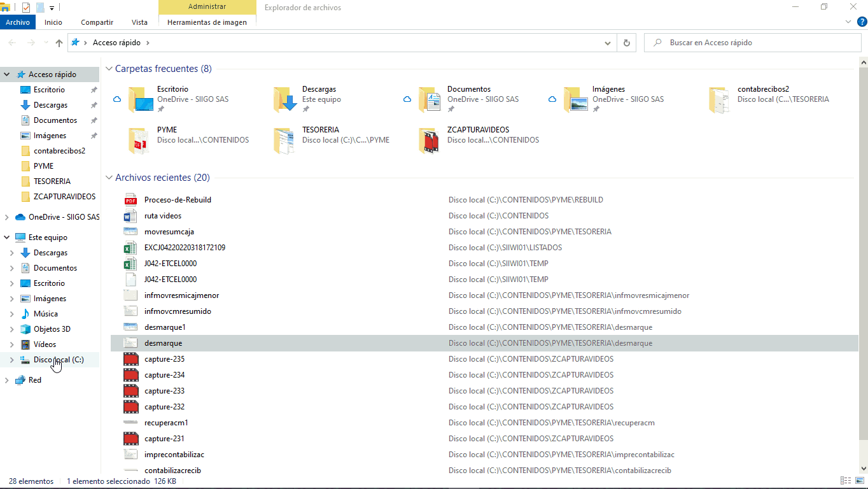This screenshot has width=868, height=489.
Task: Click the Objetos 3D icon in sidebar
Action: click(25, 329)
